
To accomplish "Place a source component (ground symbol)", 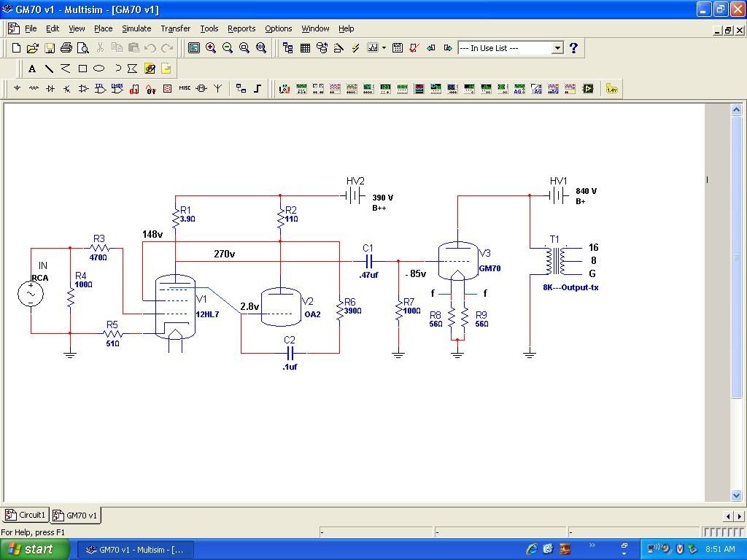I will [18, 88].
